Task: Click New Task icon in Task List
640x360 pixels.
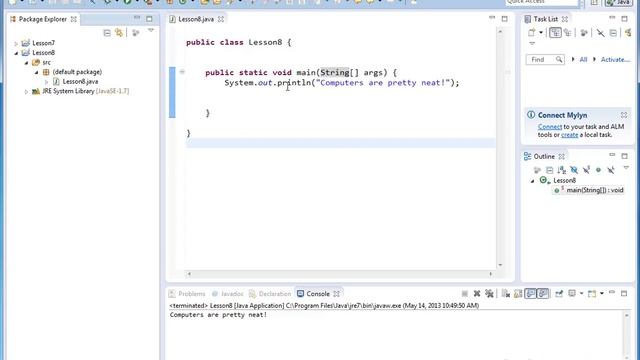Action: pyautogui.click(x=531, y=33)
